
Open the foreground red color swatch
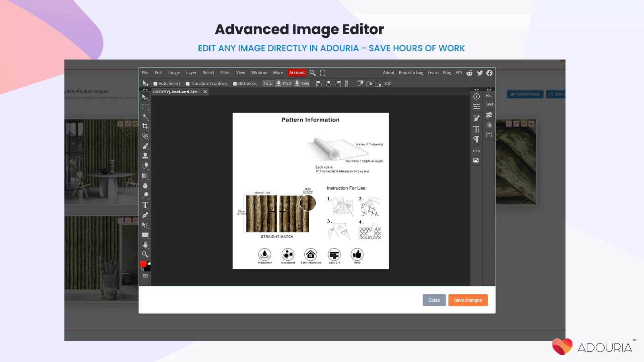[x=143, y=264]
